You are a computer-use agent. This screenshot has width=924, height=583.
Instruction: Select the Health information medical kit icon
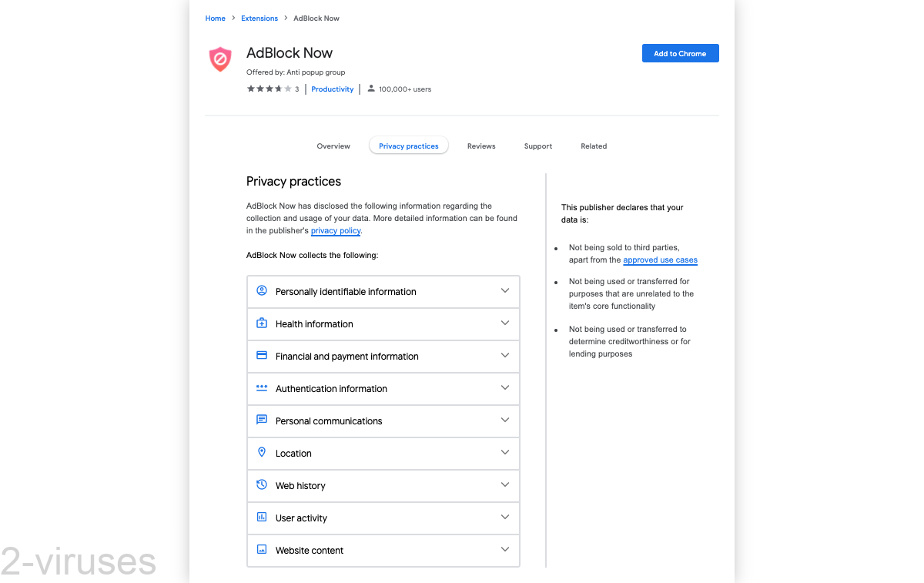pos(262,323)
